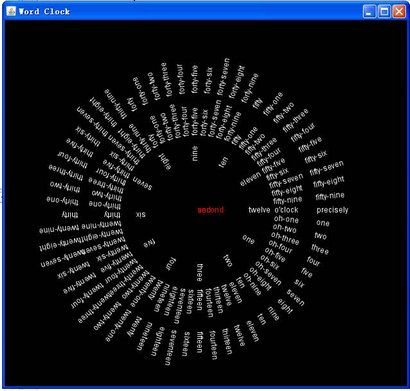This screenshot has width=410, height=391.
Task: Click 'thirty' on the middle minutes ring
Action: [112, 214]
